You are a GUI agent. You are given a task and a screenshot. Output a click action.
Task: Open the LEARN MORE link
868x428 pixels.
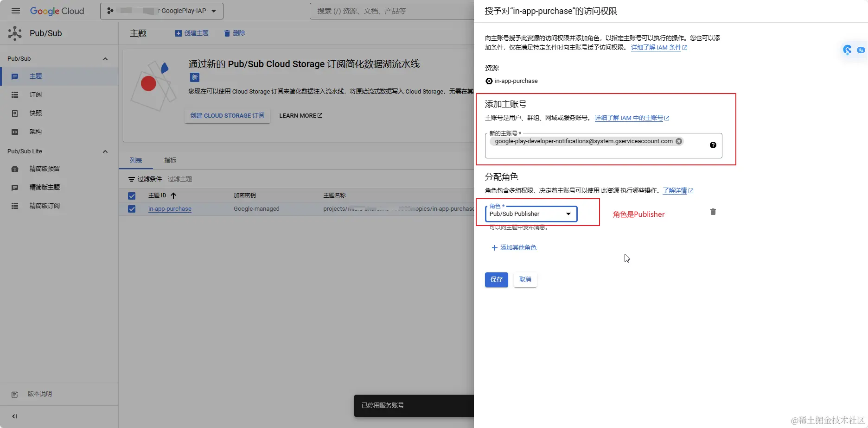[300, 116]
